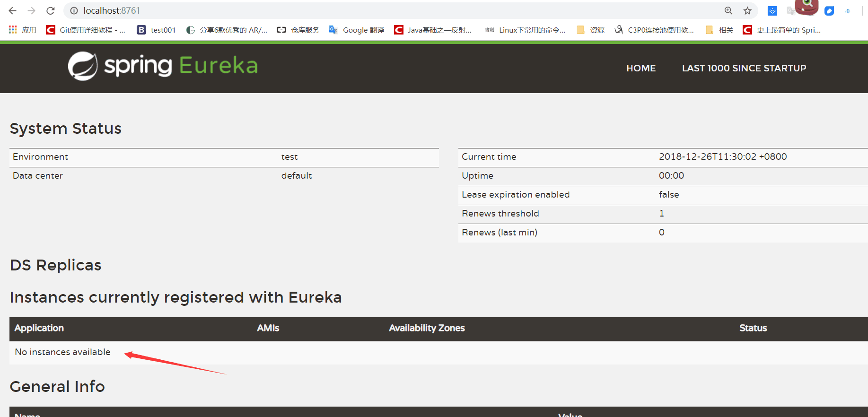Open LAST 1000 SINCE STARTUP nav item
The image size is (868, 417).
744,68
